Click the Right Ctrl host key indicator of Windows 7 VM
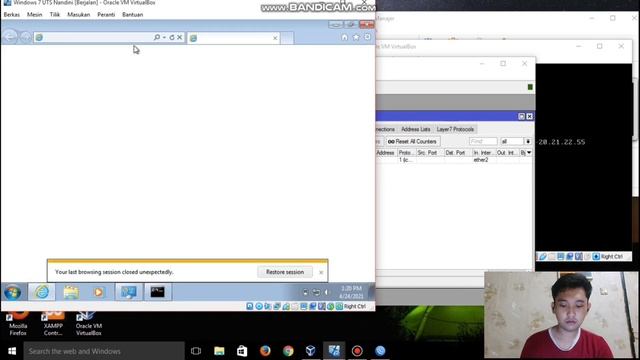Screen dimensions: 640x360 click(355, 306)
